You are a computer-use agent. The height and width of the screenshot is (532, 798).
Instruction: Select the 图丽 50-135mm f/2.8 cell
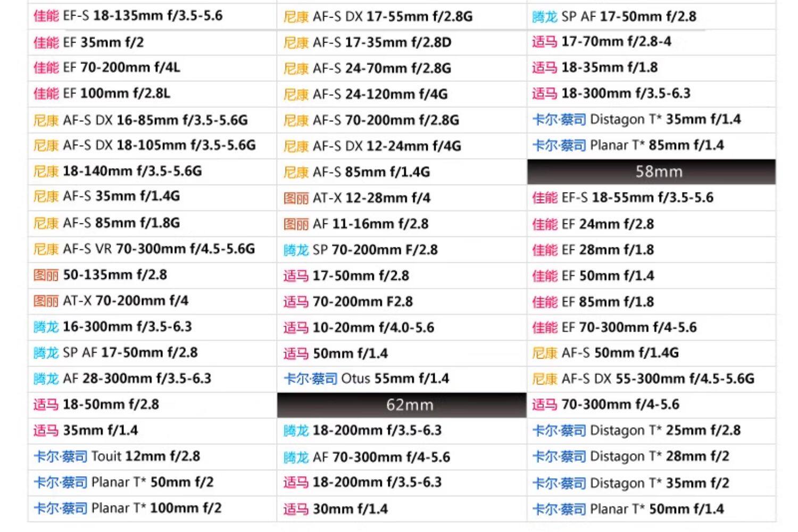[152, 276]
